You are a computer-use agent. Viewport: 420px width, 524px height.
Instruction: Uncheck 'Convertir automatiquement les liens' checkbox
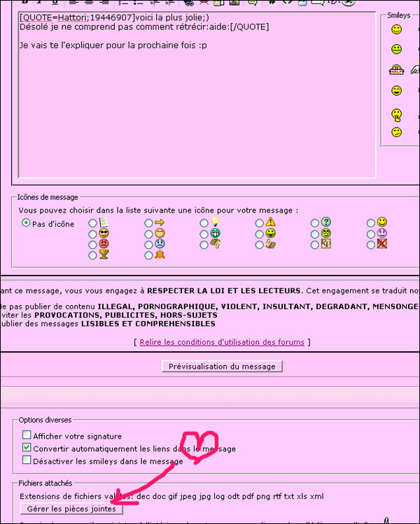click(x=27, y=447)
